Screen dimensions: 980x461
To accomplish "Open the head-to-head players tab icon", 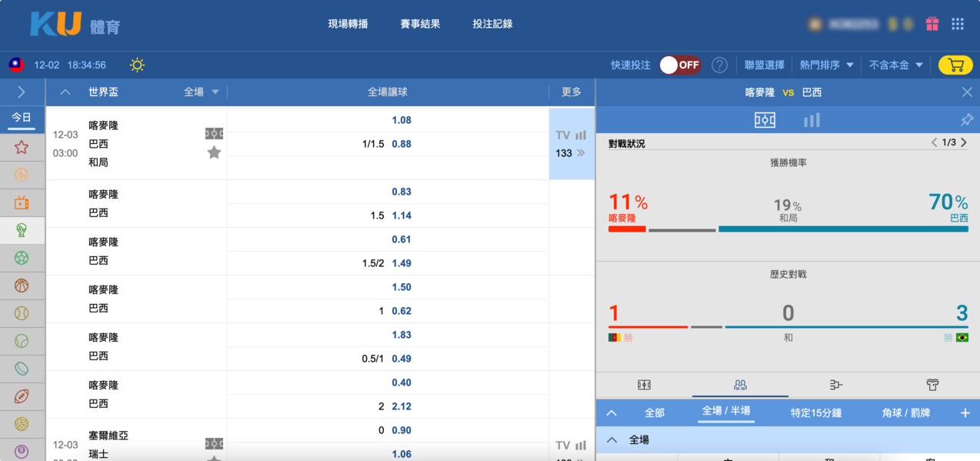I will point(740,385).
